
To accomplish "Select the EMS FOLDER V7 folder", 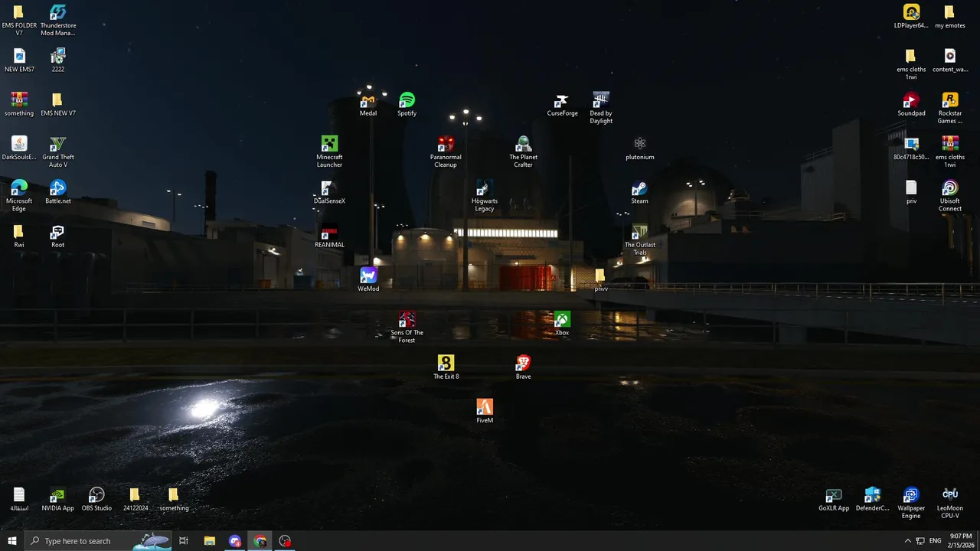I will (19, 21).
